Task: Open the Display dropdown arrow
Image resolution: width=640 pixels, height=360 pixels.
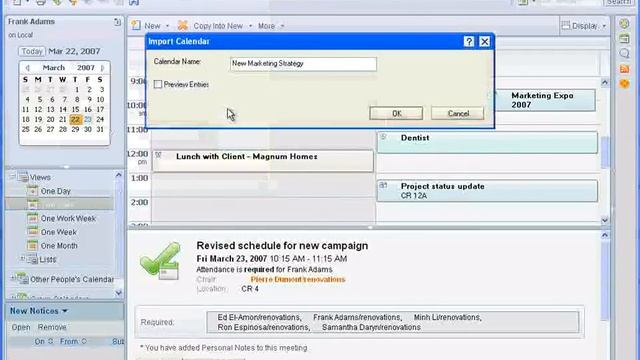Action: [604, 26]
